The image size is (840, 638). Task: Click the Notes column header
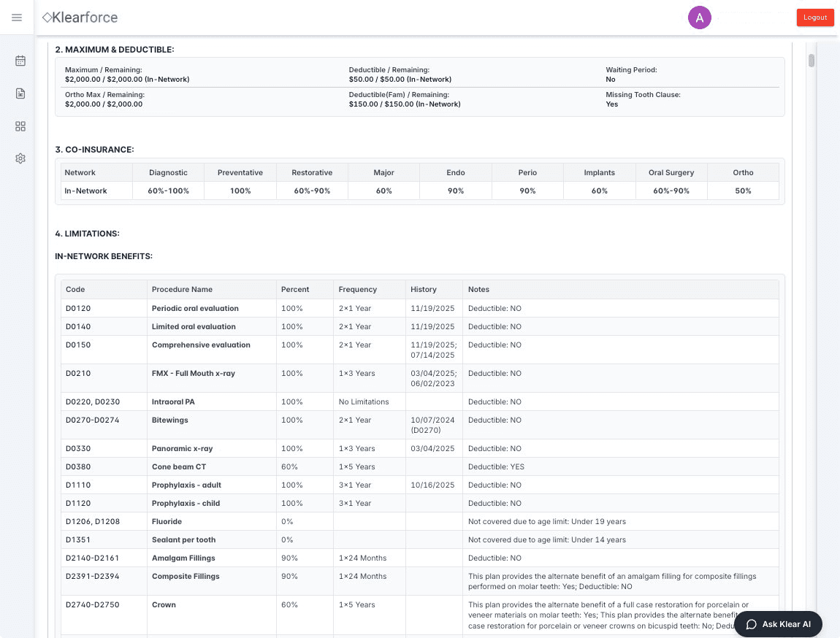tap(478, 289)
